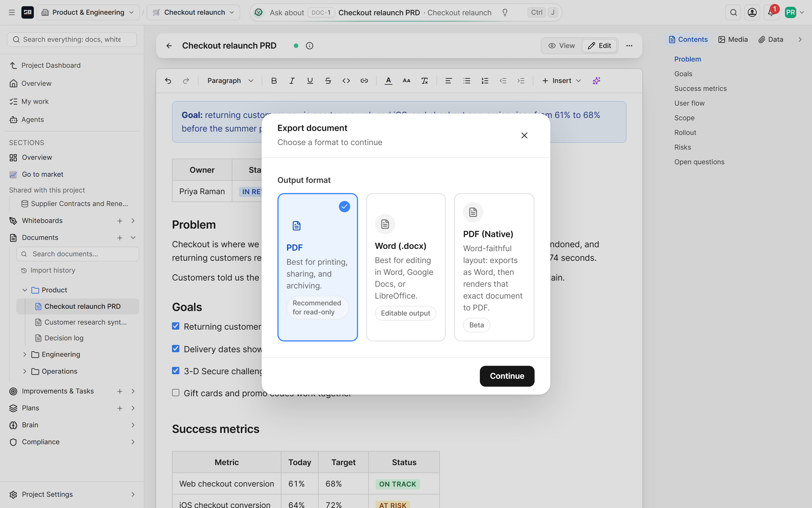
Task: Collapse the Product folder
Action: (25, 290)
